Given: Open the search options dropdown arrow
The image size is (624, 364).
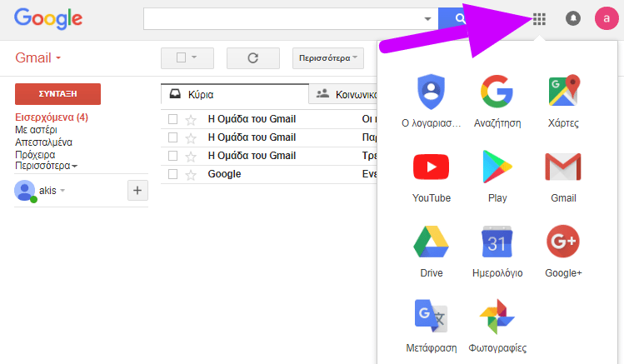Looking at the screenshot, I should (x=428, y=18).
